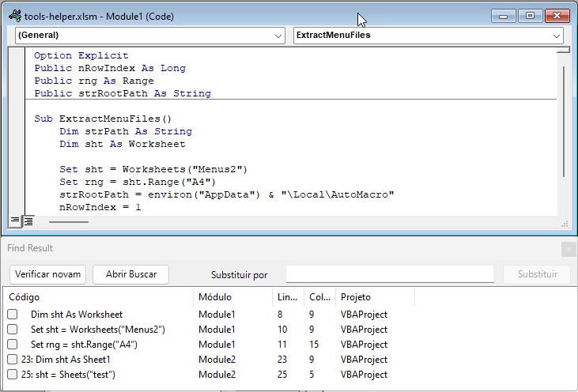Click column value 15 cell
Screen dimensions: 578x392
point(314,345)
